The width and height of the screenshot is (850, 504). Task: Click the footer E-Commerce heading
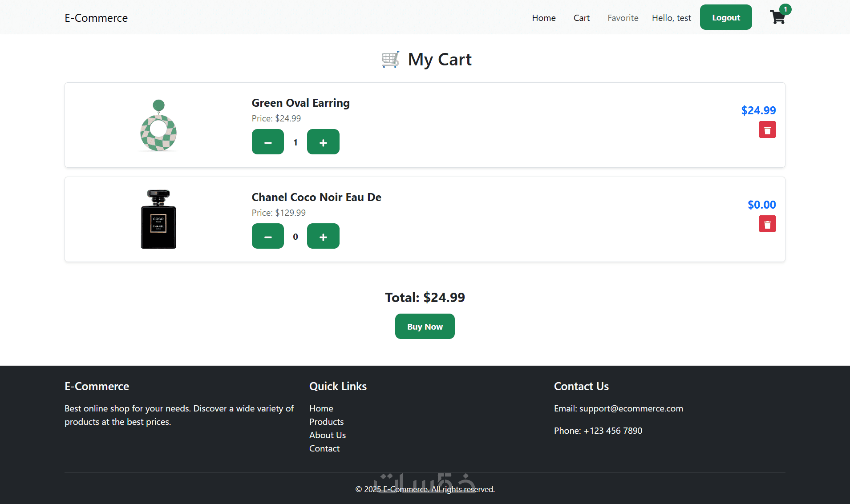pos(97,386)
